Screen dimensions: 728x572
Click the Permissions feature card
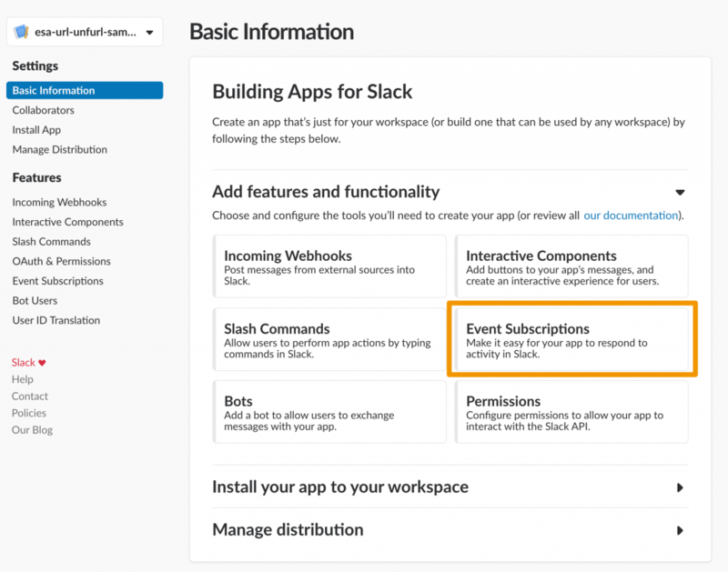point(571,413)
